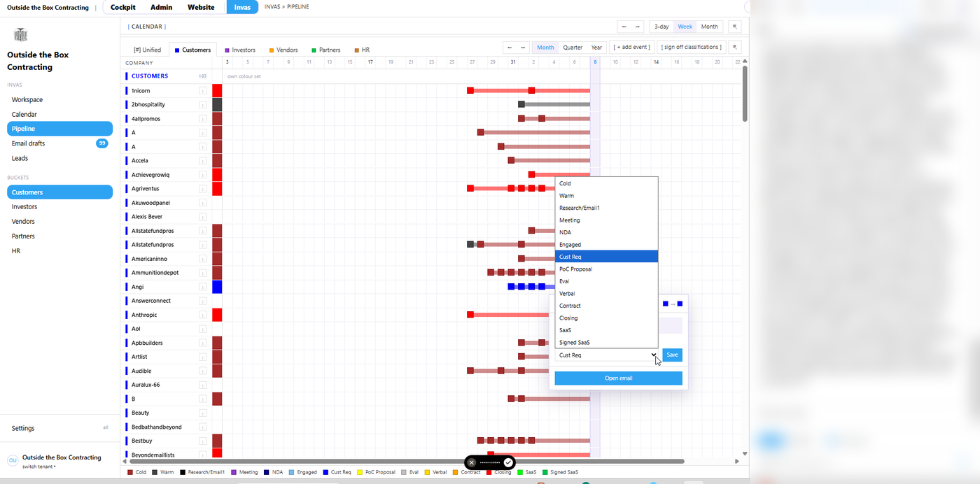Switch to the Investors bucket tab
Screen dimensions: 980x484
(x=240, y=50)
